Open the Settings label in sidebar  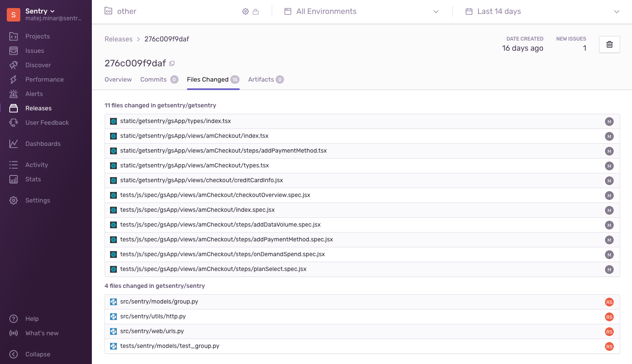(38, 200)
